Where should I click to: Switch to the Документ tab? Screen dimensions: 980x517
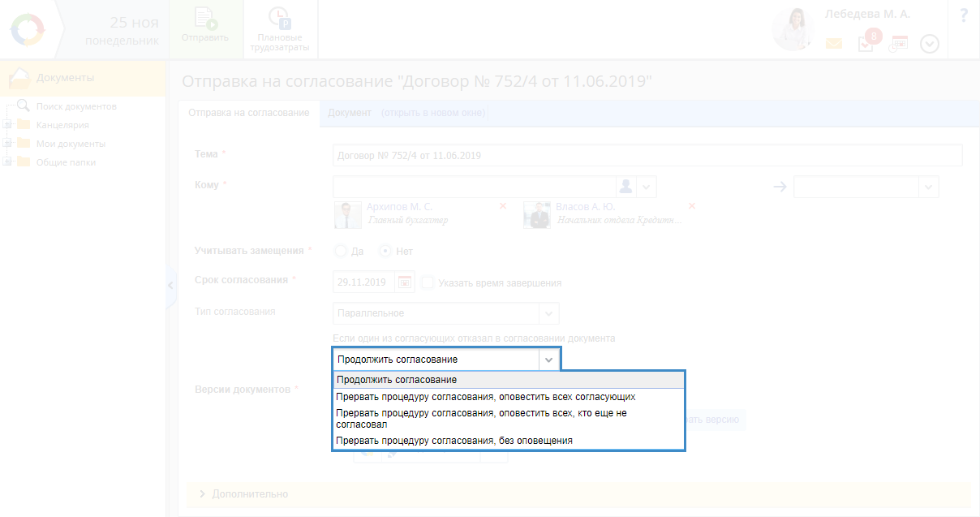pos(350,113)
